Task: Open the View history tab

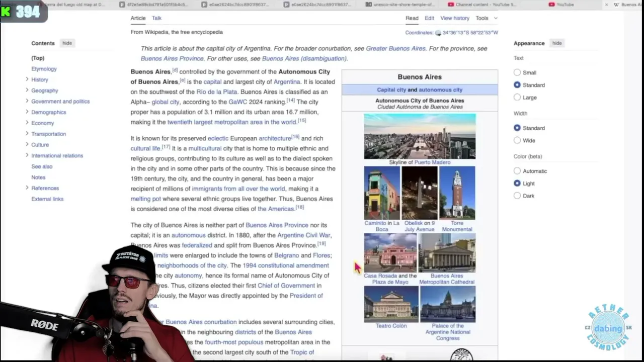Action: point(455,18)
